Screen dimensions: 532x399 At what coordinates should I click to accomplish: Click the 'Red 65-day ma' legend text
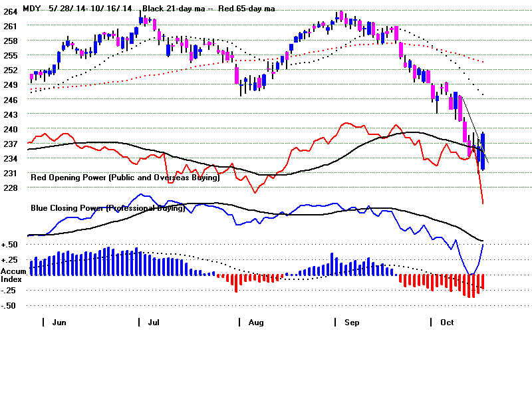pyautogui.click(x=247, y=9)
